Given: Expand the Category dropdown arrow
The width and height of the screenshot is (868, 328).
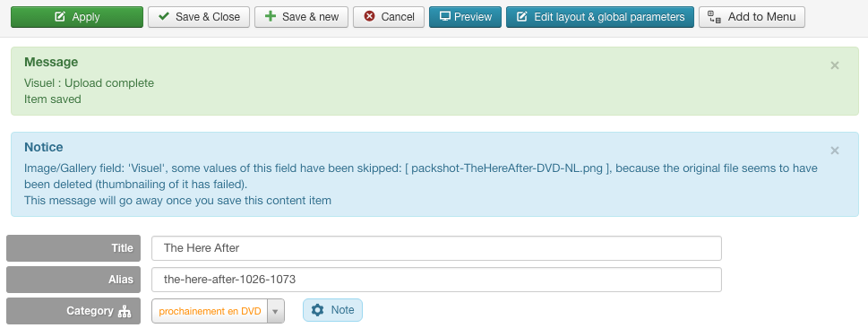Looking at the screenshot, I should click(276, 311).
